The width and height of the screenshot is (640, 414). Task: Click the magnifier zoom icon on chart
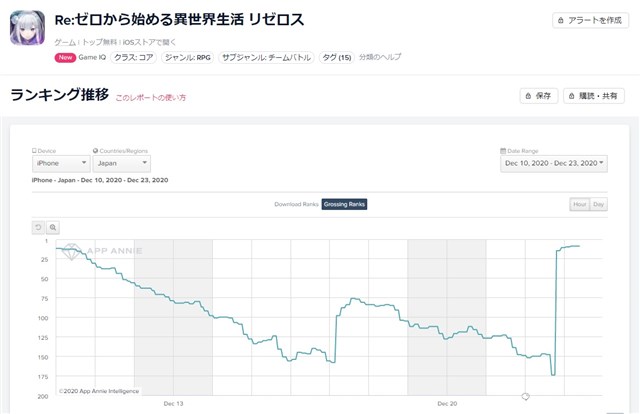(53, 227)
